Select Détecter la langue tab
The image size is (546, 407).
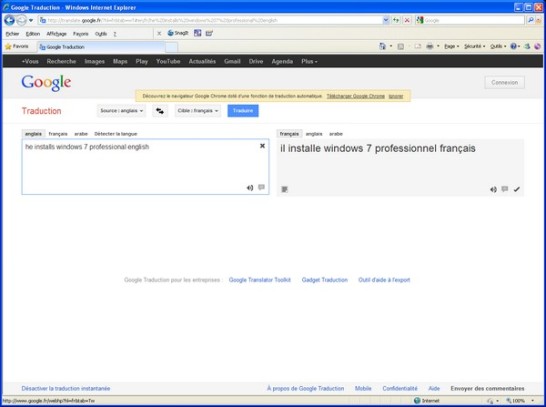click(x=116, y=134)
